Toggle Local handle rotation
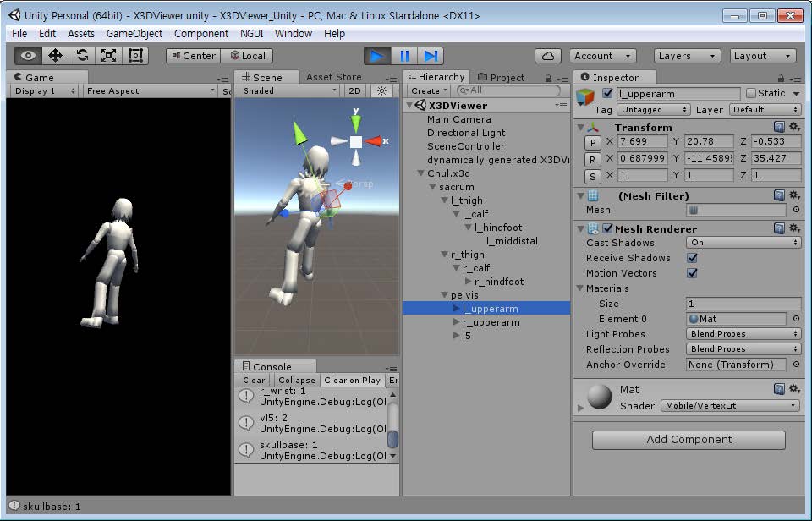This screenshot has width=812, height=521. [x=248, y=56]
